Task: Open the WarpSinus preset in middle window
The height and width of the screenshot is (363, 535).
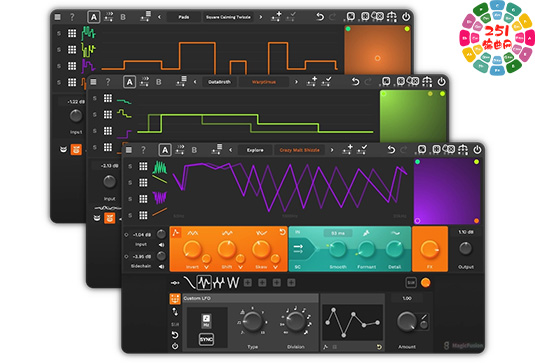Action: point(263,82)
